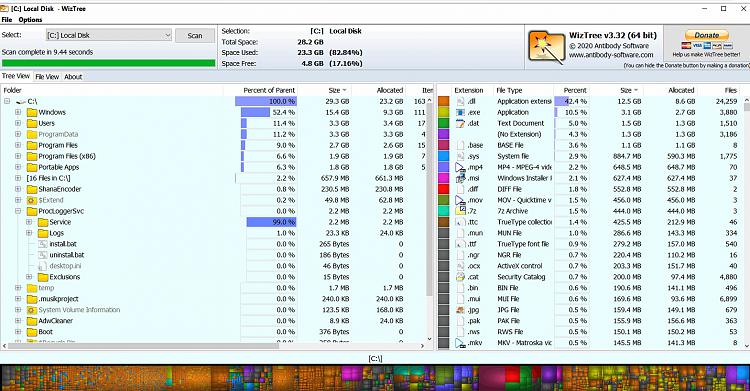Click the orange .dll color swatch
Screen dimensions: 750x391
(444, 101)
